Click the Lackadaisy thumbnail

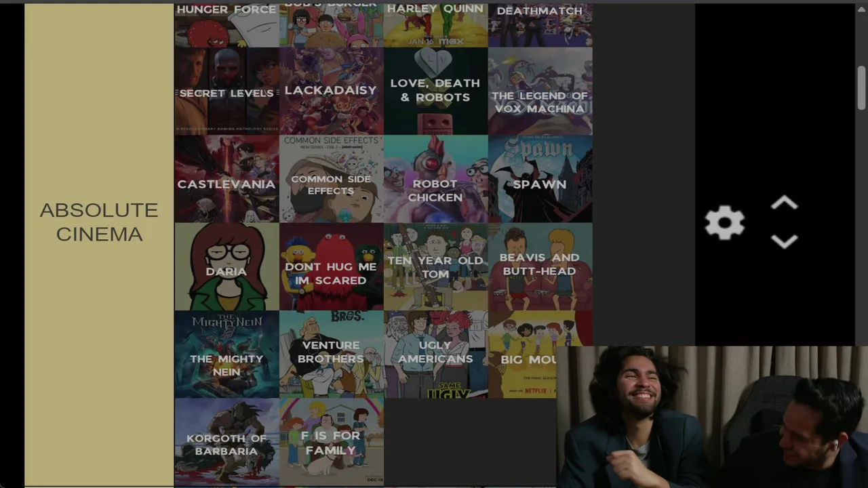331,91
